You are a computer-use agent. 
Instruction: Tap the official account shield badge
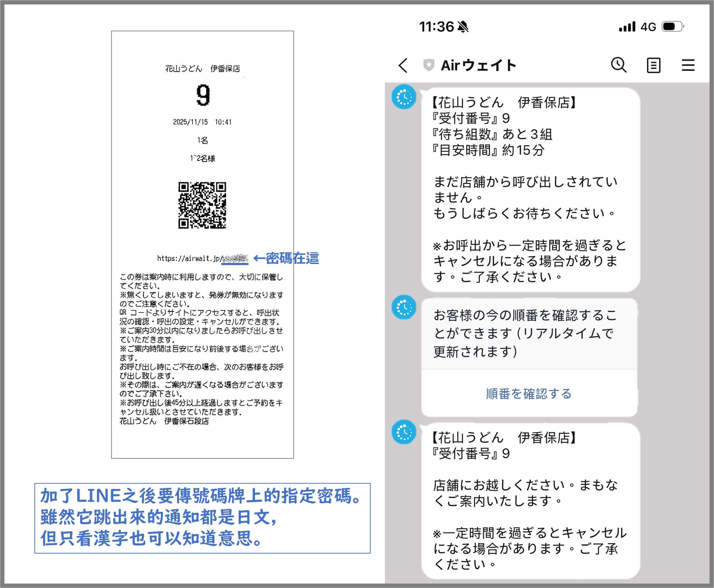(x=429, y=65)
